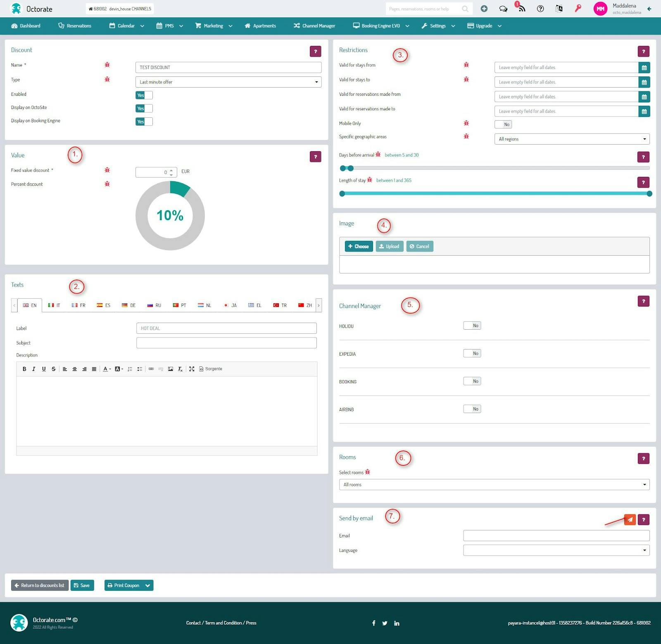Click the Days before arrival left handle

tap(342, 168)
